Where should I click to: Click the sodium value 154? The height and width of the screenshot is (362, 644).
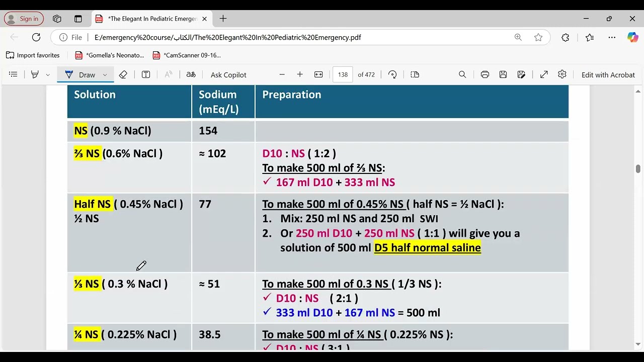[208, 131]
